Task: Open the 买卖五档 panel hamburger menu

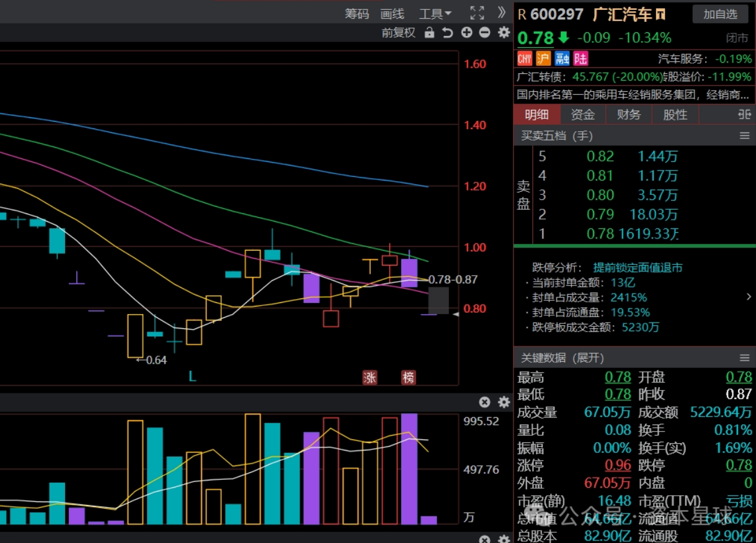Action: [745, 135]
